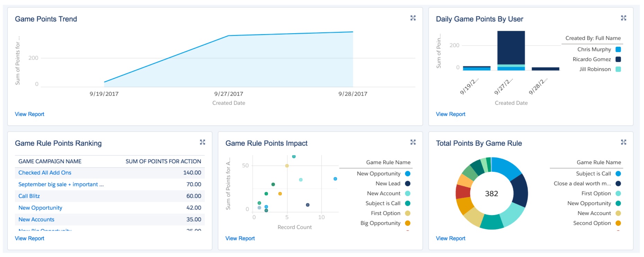Click New Opportunity swatch in Total Points legend
644x257 pixels.
point(618,204)
